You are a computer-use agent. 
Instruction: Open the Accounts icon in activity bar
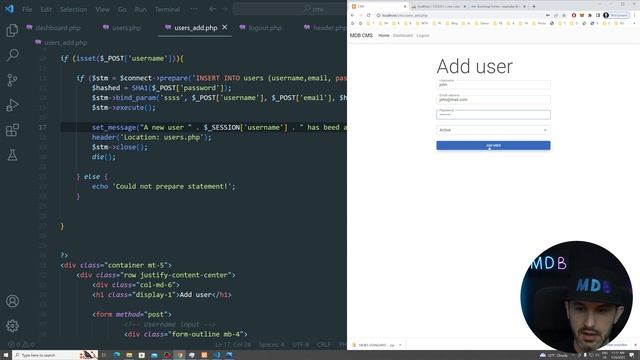point(12,301)
